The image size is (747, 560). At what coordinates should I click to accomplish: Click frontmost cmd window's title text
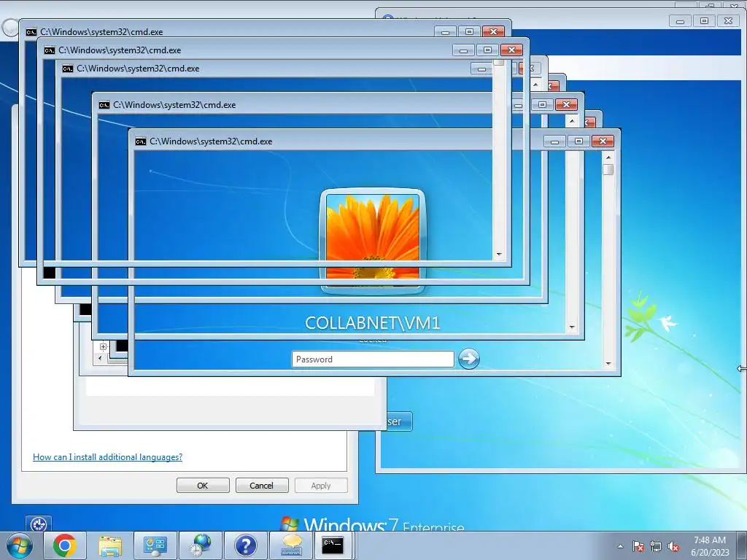[211, 141]
